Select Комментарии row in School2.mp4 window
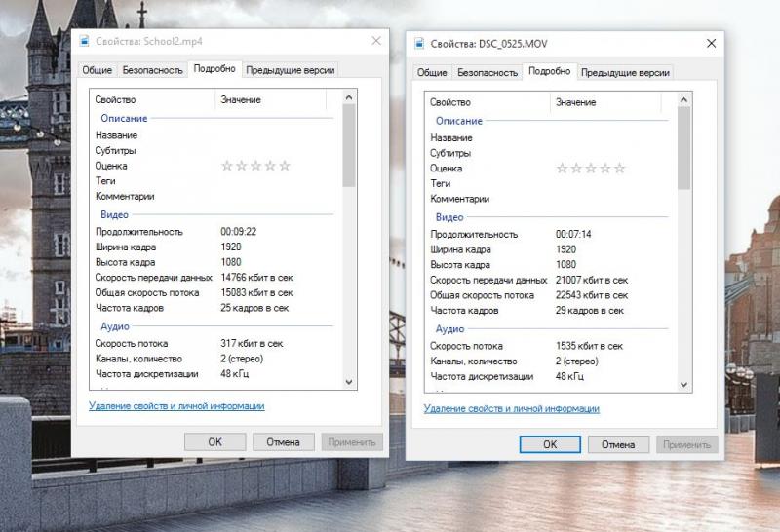780x532 pixels. coord(216,197)
